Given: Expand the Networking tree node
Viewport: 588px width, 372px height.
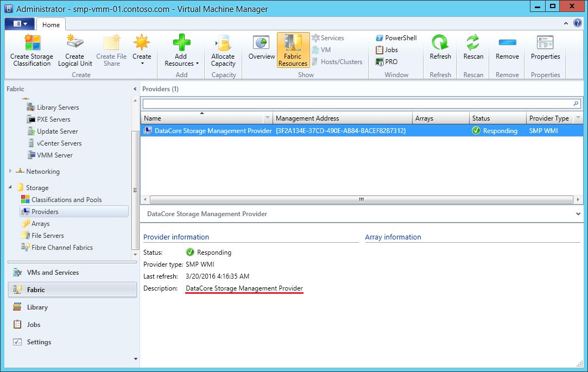Looking at the screenshot, I should click(10, 172).
